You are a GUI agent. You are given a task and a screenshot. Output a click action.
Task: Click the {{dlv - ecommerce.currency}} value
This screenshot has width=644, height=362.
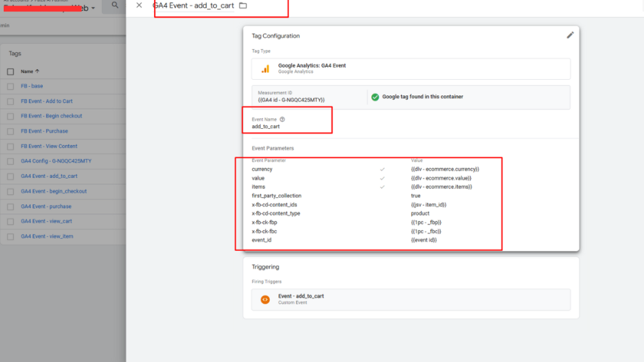[x=445, y=169]
